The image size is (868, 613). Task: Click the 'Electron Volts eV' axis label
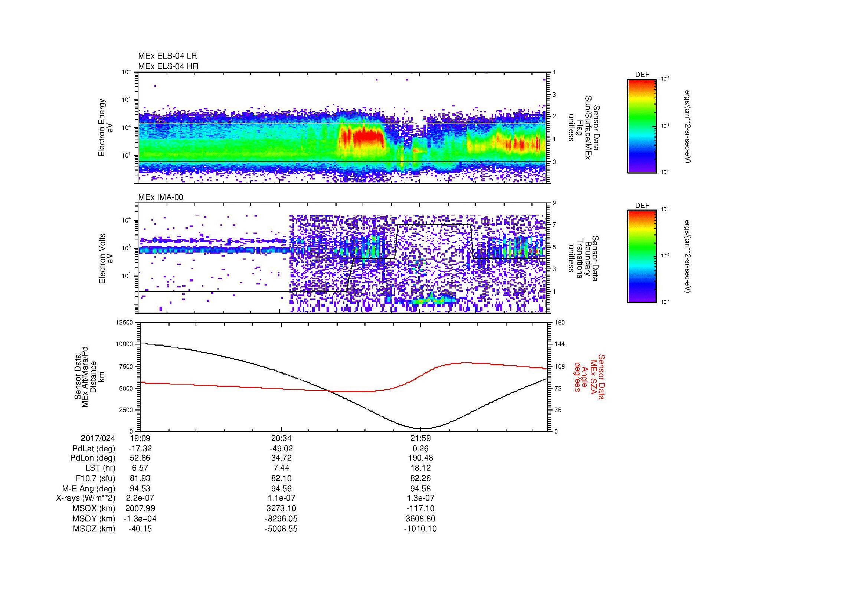[105, 259]
